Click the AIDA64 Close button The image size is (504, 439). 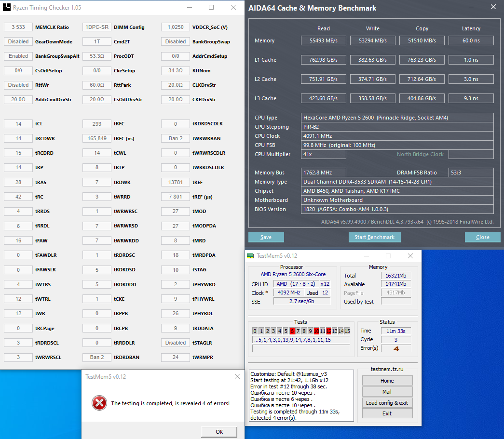482,237
